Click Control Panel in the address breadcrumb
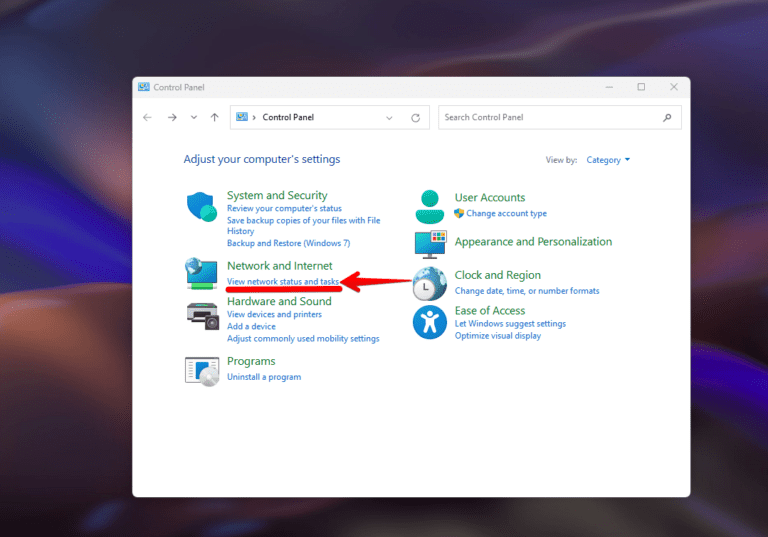This screenshot has width=768, height=537. pos(288,118)
